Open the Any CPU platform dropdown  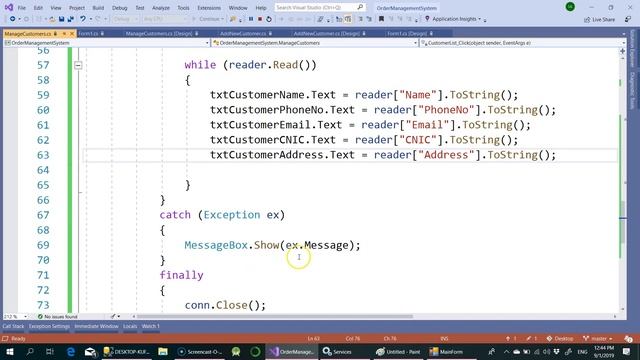click(165, 19)
